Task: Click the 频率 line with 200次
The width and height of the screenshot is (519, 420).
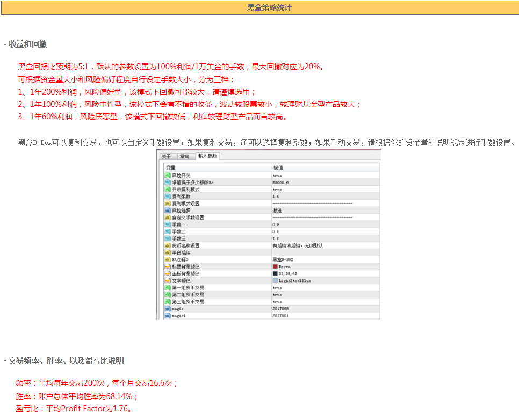Action: [x=97, y=383]
